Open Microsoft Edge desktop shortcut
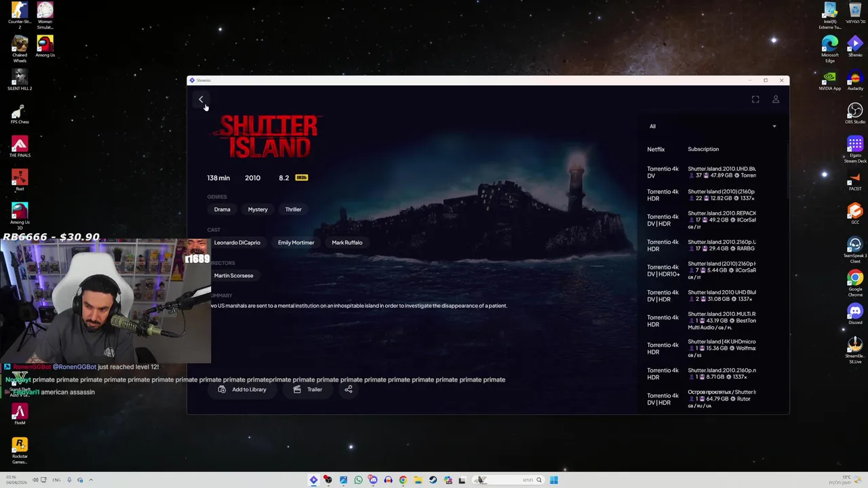The width and height of the screenshot is (868, 488). (830, 49)
